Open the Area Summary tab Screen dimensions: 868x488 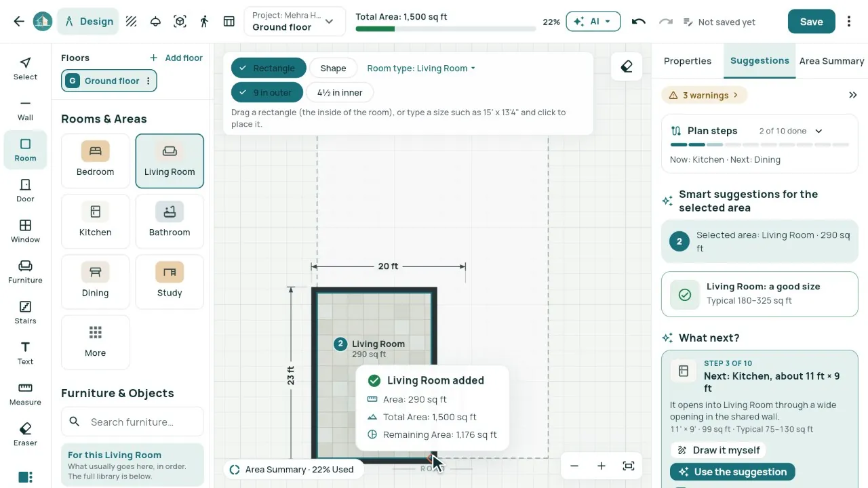[831, 61]
